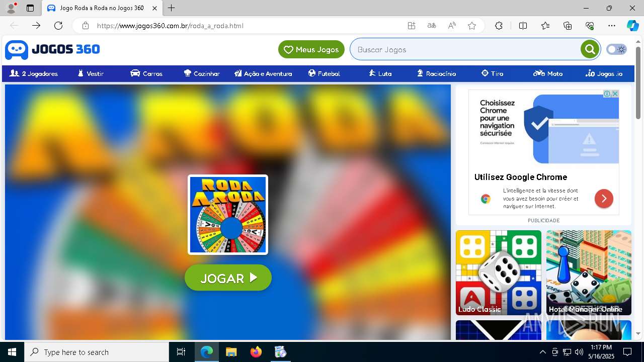Open browser essentials icon
The height and width of the screenshot is (362, 644).
[x=590, y=26]
